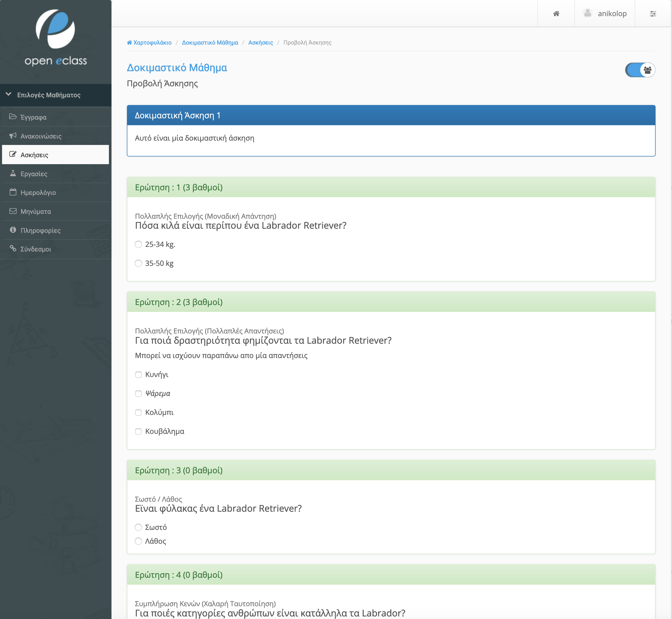
Task: Click the Ερώτηση : 4 (0 βαθμοί) header
Action: [x=391, y=575]
